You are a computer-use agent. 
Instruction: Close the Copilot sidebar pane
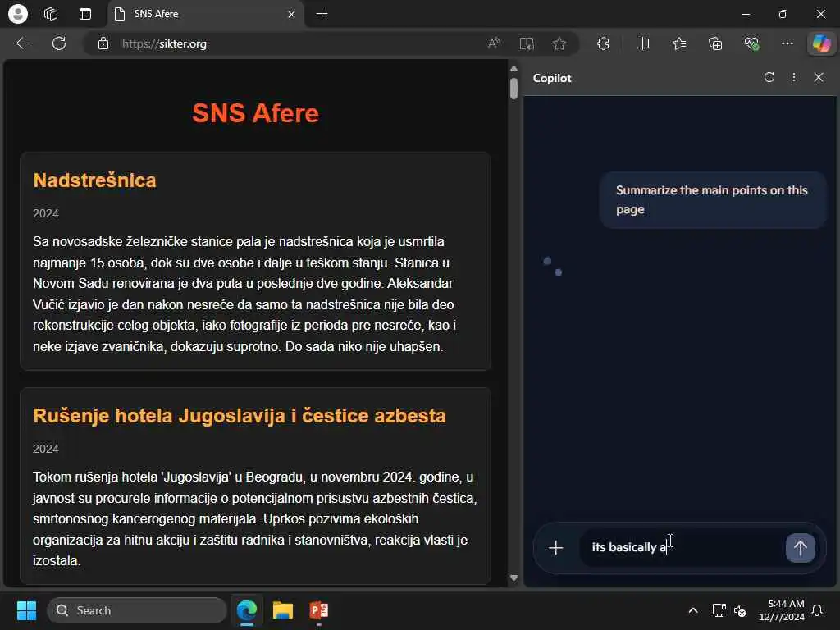click(819, 78)
